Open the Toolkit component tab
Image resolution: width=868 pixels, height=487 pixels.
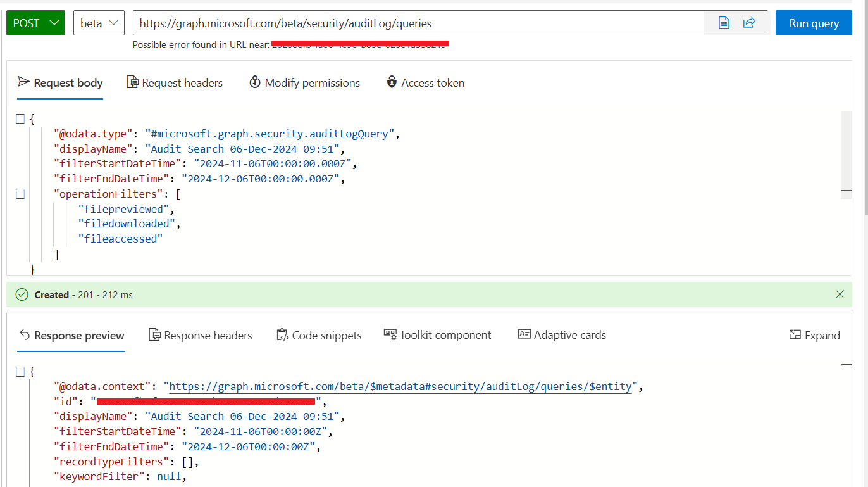438,335
